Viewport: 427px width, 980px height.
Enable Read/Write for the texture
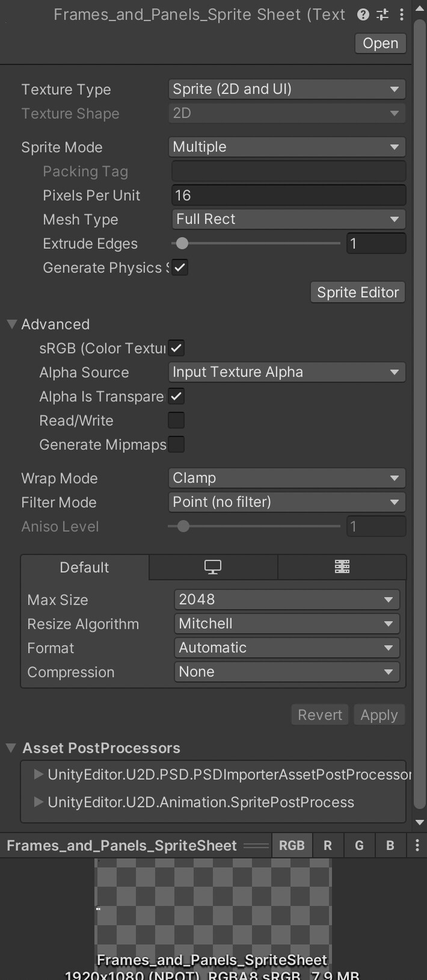[x=176, y=420]
